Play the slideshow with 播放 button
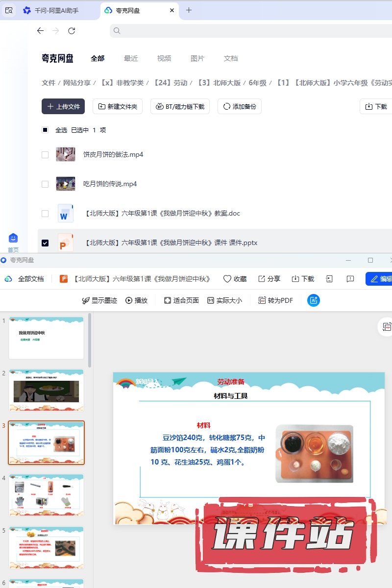This screenshot has height=588, width=392. 136,300
